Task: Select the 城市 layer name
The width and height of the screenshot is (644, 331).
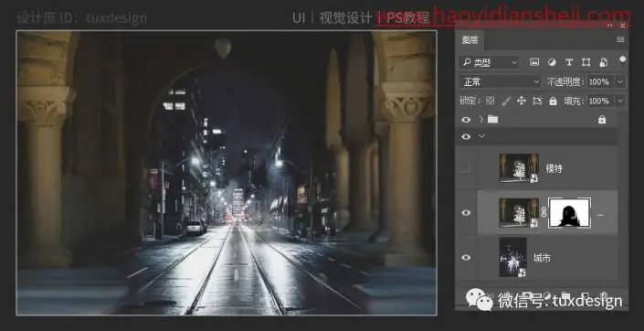Action: (x=542, y=258)
